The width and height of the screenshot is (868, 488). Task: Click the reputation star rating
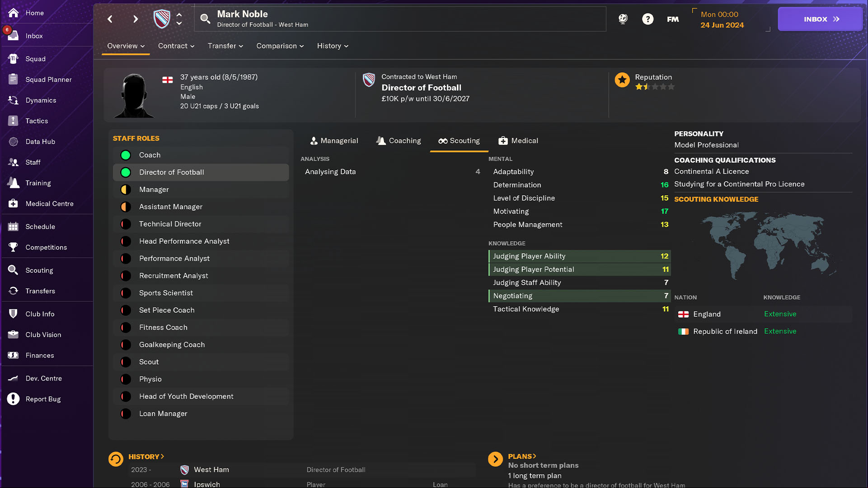click(655, 87)
